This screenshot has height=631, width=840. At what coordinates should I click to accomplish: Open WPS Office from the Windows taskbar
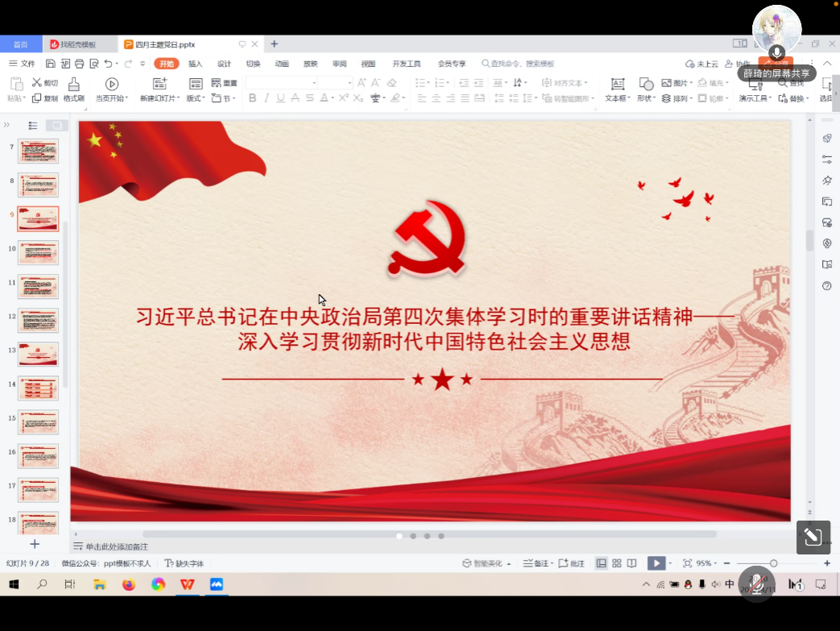pos(187,584)
